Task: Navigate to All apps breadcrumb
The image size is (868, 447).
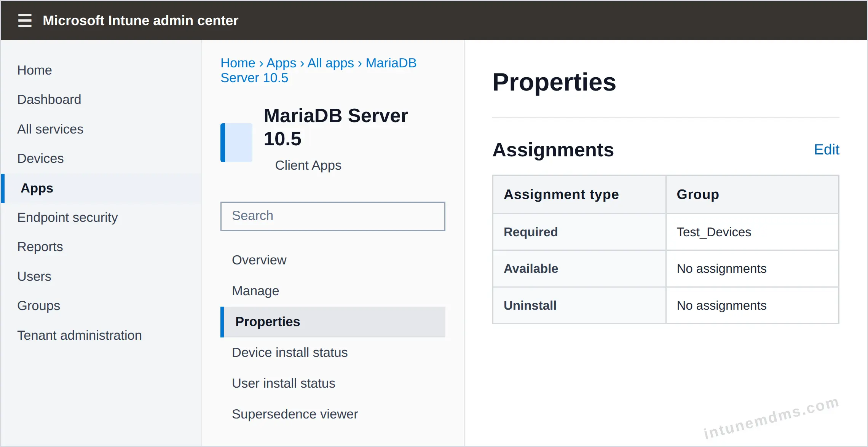Action: point(330,63)
